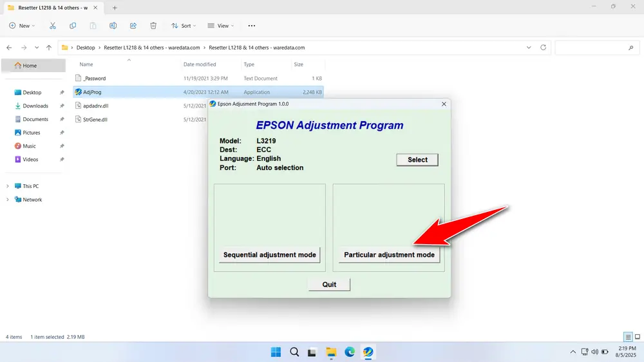Open the See more options ellipsis
The image size is (644, 362).
(x=252, y=26)
